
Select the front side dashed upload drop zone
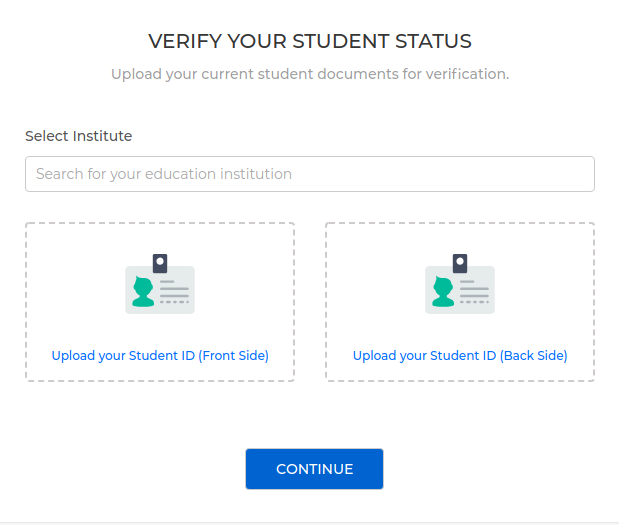tap(160, 302)
